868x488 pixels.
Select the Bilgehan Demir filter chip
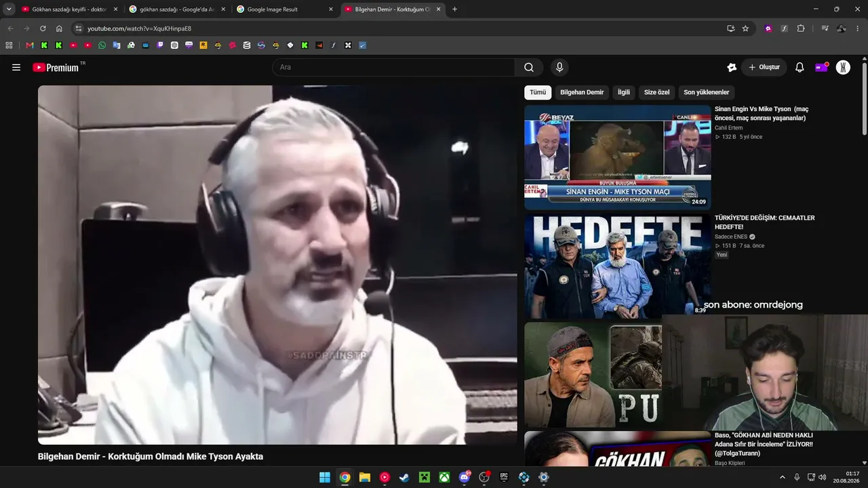coord(582,92)
